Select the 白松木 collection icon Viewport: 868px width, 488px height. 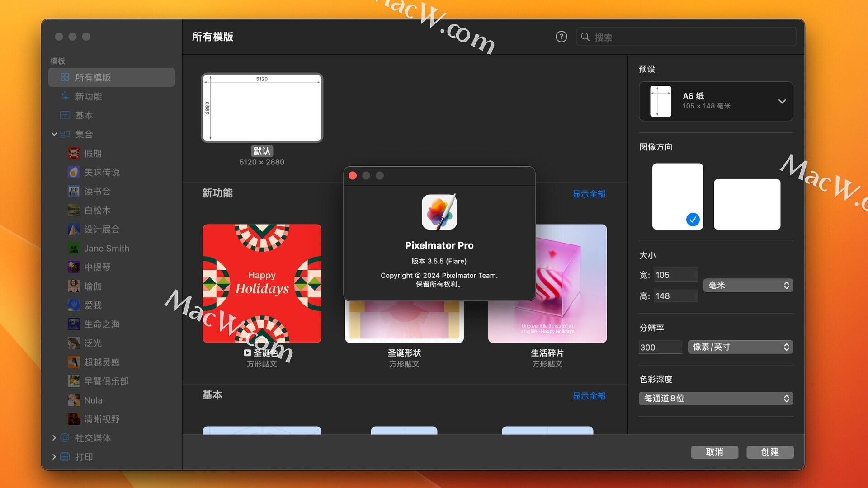coord(74,210)
